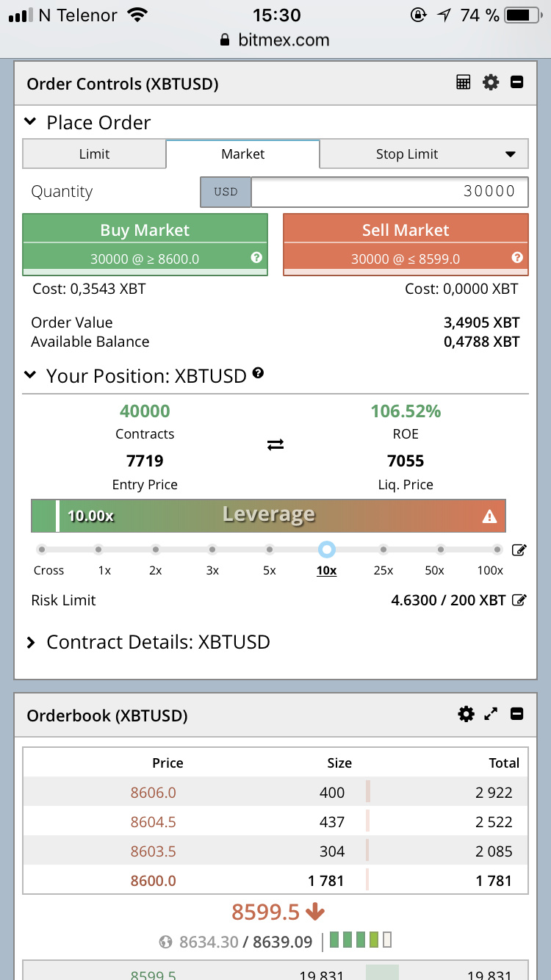Viewport: 551px width, 980px height.
Task: Click the 106.52% ROE value
Action: [406, 411]
